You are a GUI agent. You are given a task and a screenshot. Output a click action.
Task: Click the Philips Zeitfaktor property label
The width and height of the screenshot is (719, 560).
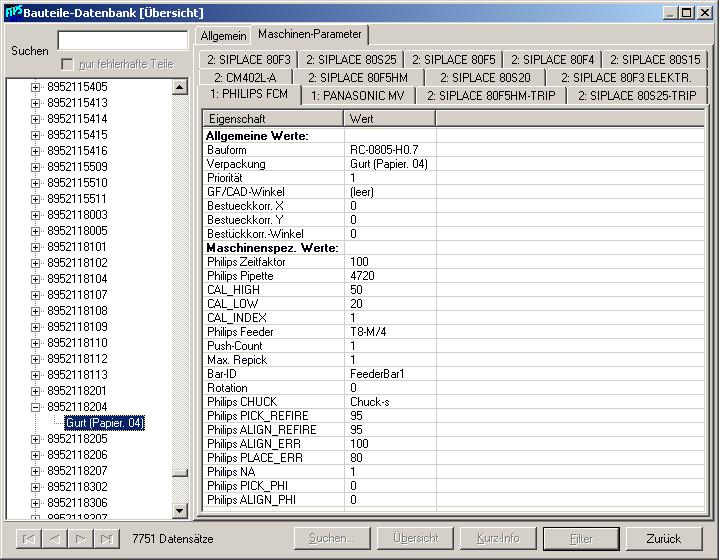(x=246, y=262)
